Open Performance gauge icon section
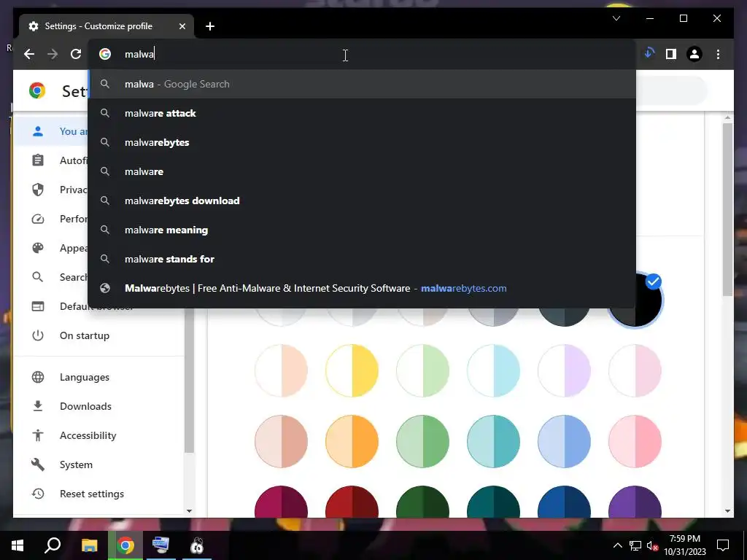Screen dimensions: 747x560 [38, 219]
